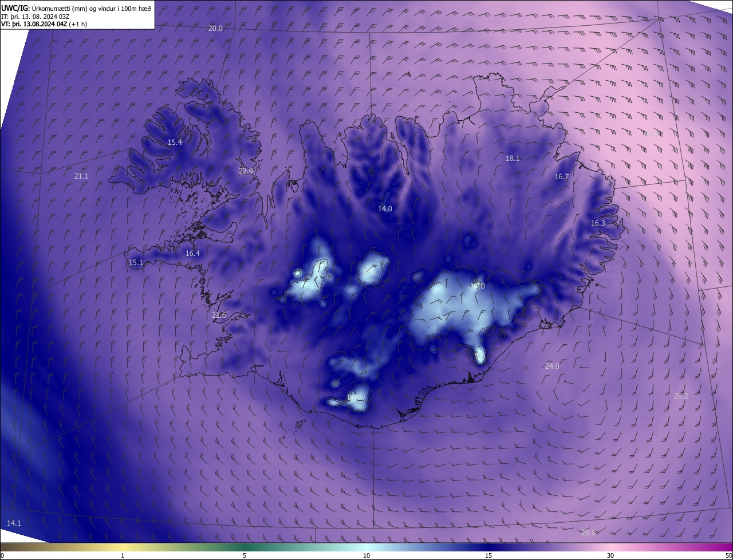Screen dimensions: 733x560
Task: Click the 22.6 value label
Action: tap(219, 315)
